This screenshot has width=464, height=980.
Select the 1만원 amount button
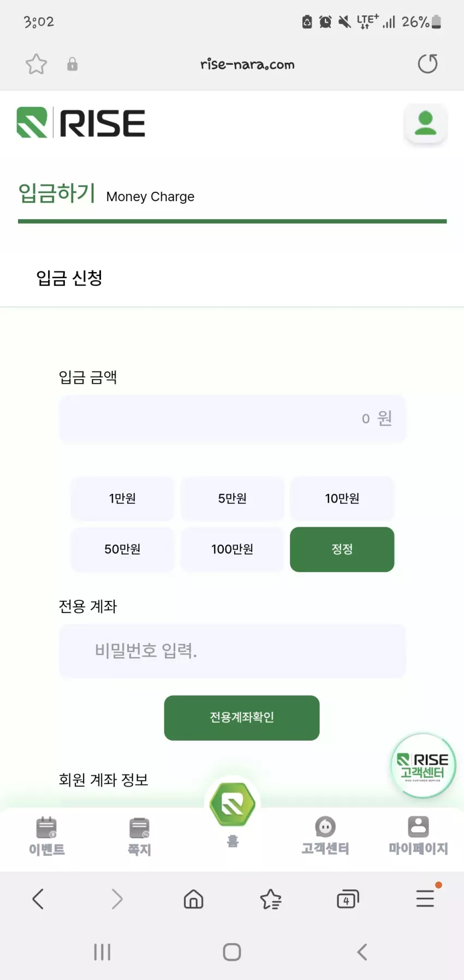click(x=122, y=498)
